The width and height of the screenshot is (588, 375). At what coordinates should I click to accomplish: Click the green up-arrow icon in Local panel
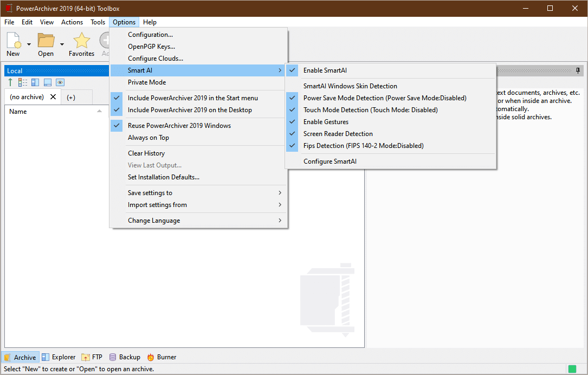click(x=10, y=82)
